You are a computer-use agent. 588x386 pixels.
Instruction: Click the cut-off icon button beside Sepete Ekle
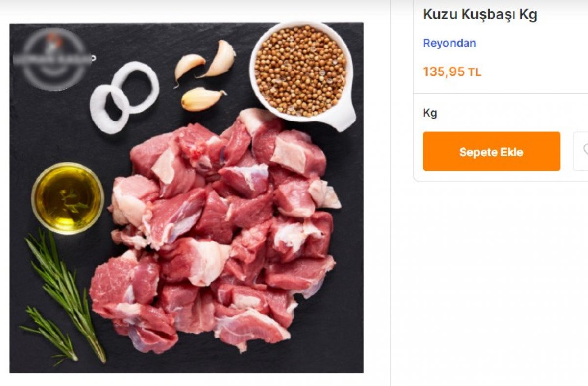[x=581, y=151]
